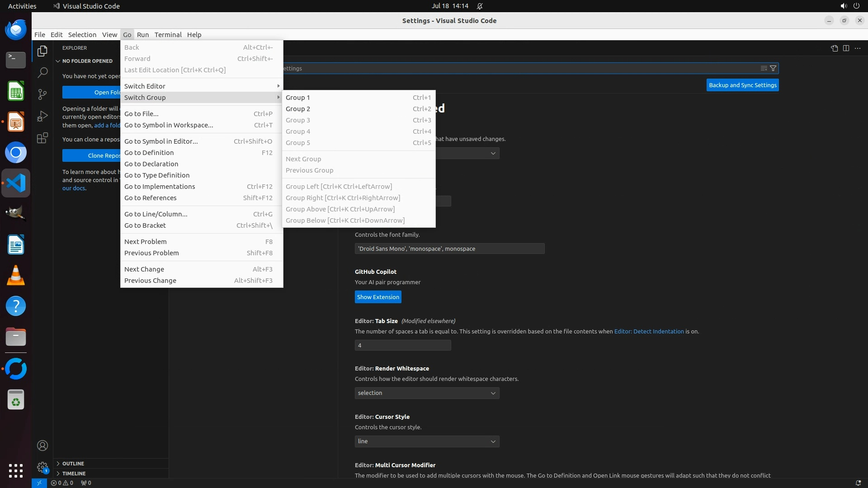Click the Tab Size input field
Screen dimensions: 868x488
click(402, 345)
